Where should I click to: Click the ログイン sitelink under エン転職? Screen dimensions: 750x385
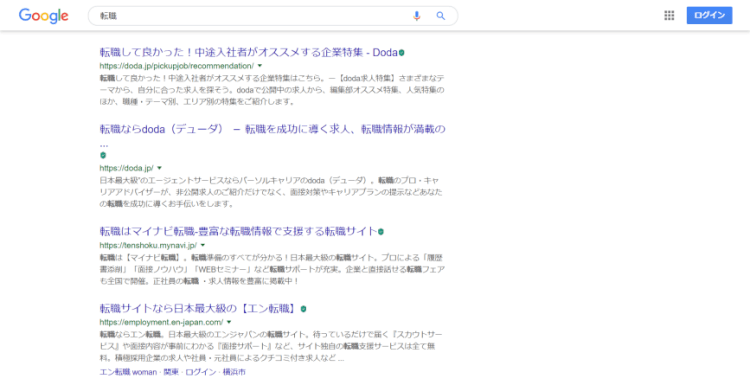(201, 372)
